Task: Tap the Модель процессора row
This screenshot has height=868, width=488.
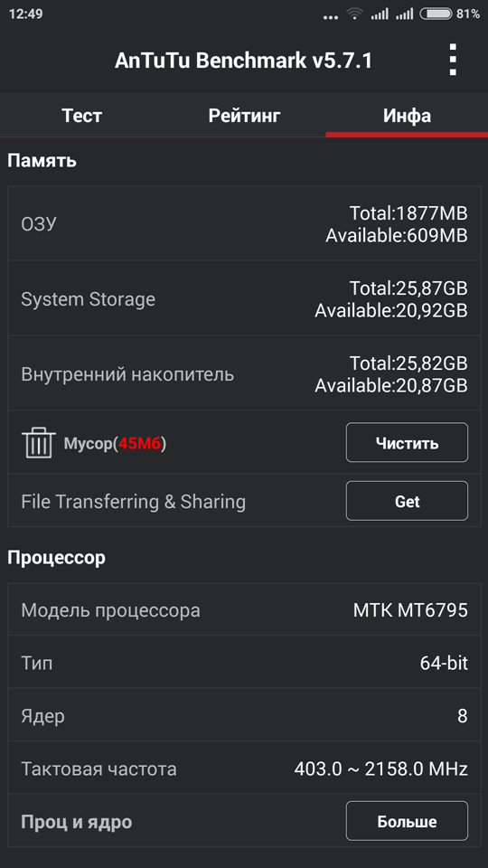Action: [244, 610]
